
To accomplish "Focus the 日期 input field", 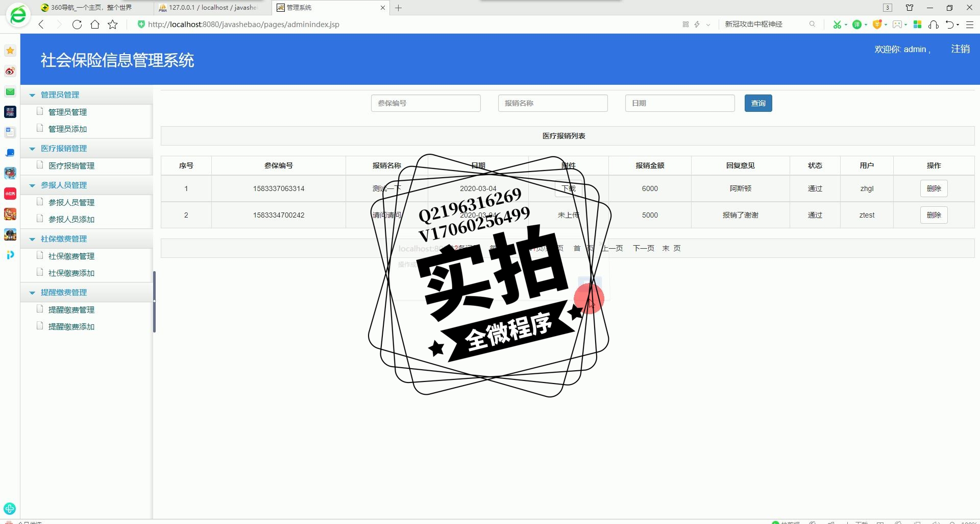I will pos(680,103).
